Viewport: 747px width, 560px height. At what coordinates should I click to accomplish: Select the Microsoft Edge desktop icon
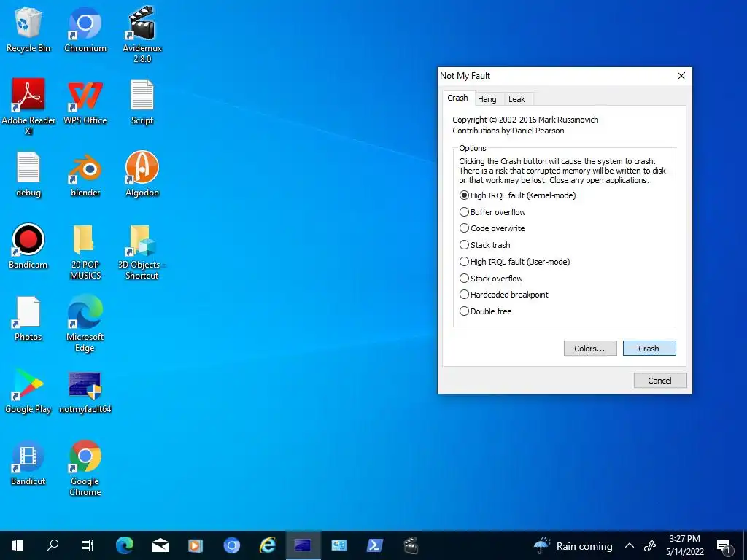85,324
